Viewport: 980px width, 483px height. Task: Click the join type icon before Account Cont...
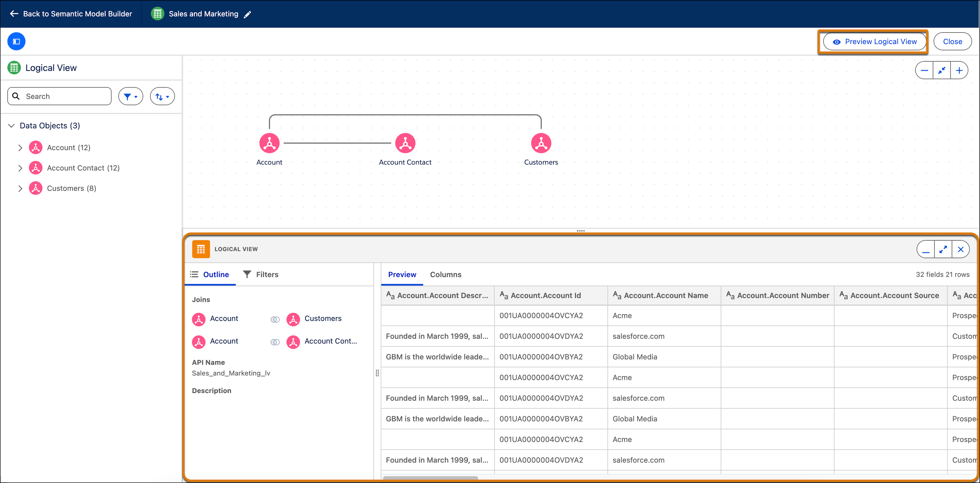(x=275, y=342)
